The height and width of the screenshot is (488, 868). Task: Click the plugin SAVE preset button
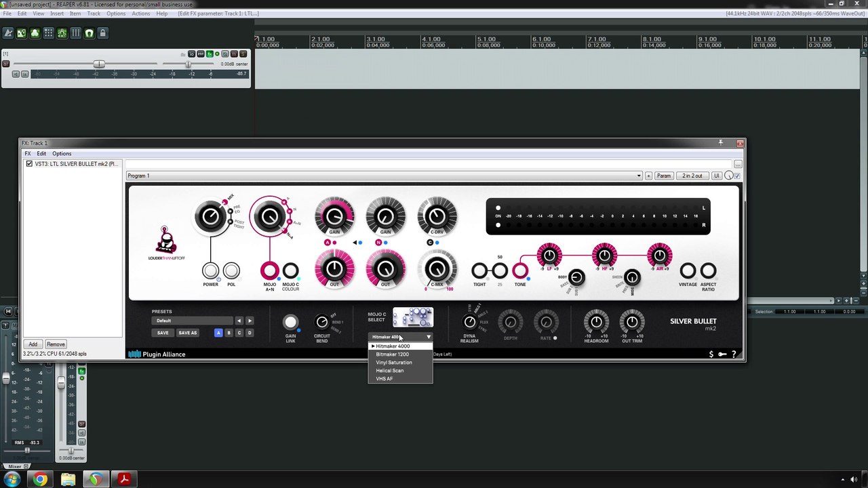tap(163, 333)
